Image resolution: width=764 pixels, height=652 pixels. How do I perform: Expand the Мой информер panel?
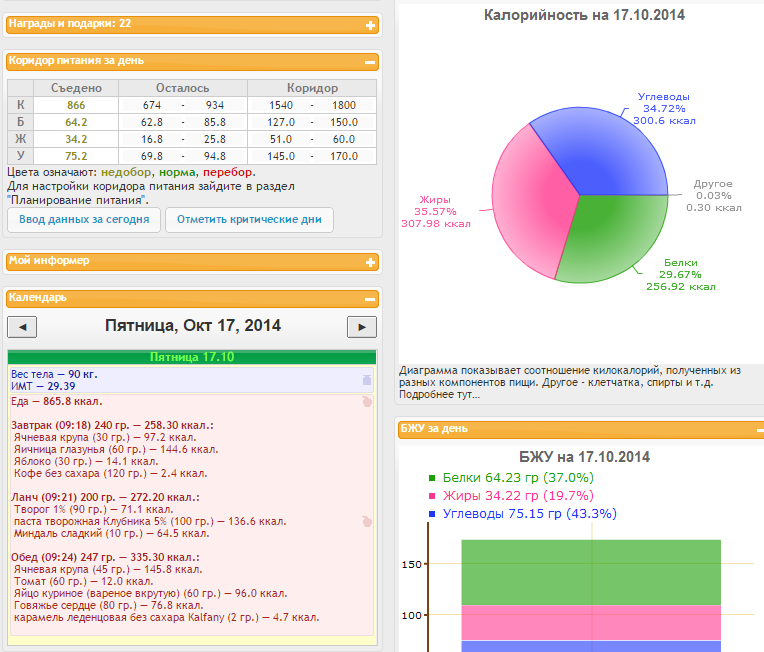click(x=370, y=263)
